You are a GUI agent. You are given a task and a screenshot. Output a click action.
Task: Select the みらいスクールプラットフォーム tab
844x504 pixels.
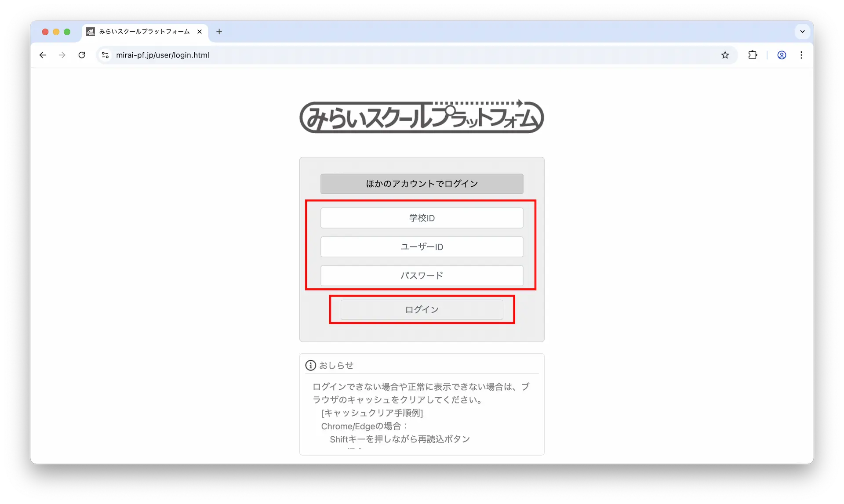click(x=144, y=32)
